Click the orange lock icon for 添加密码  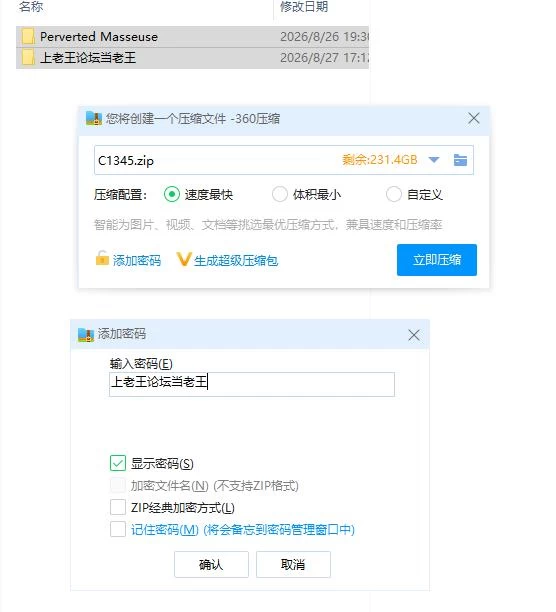(x=102, y=258)
